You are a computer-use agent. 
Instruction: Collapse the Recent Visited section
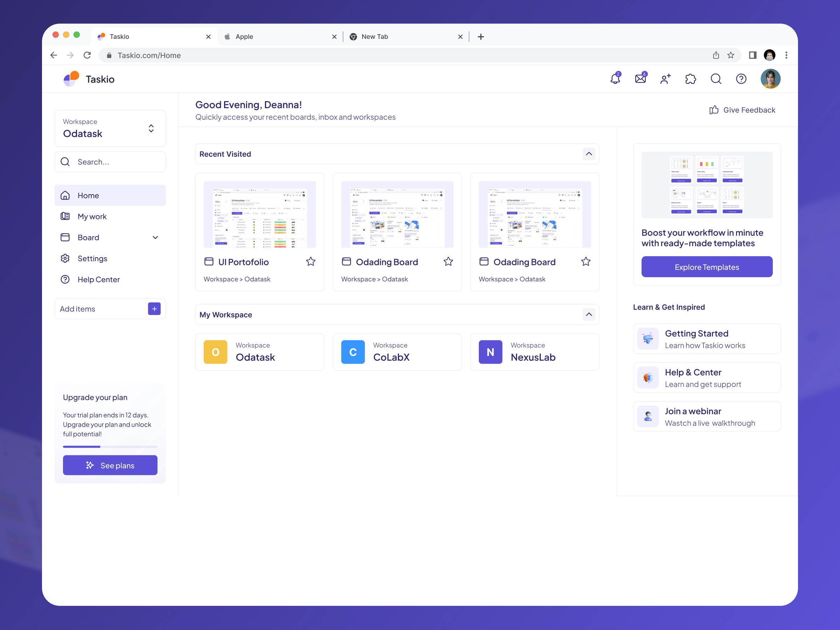point(589,154)
